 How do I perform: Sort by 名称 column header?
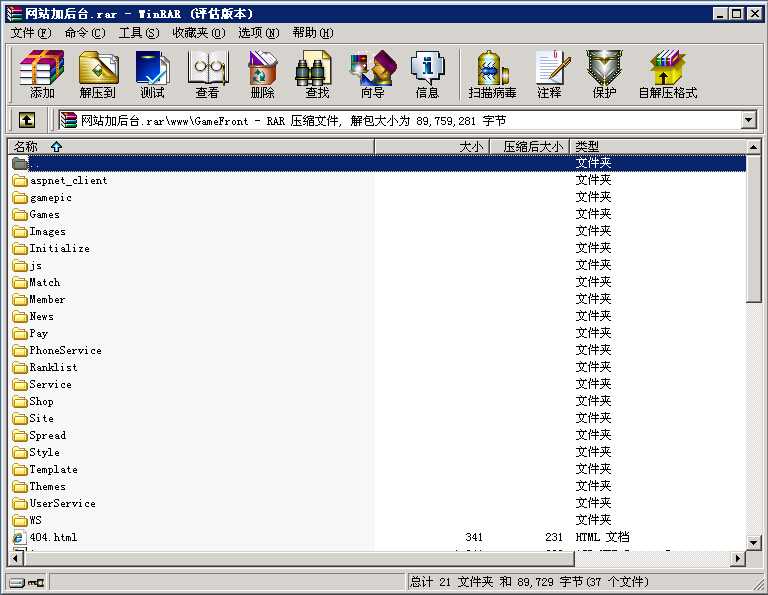[x=192, y=146]
